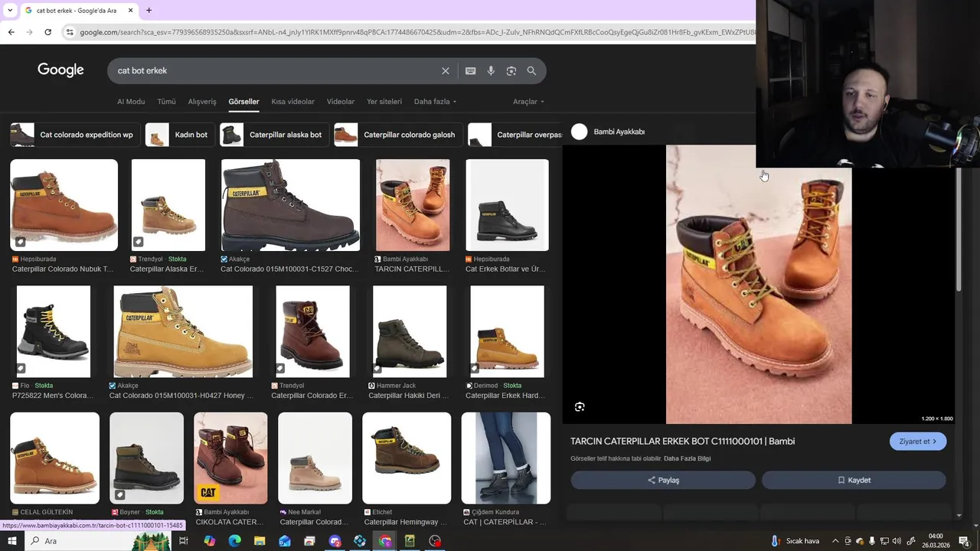Open Hammer Jack Caterpillar Hakiki Deri thumbnail
The width and height of the screenshot is (980, 551).
coord(410,331)
